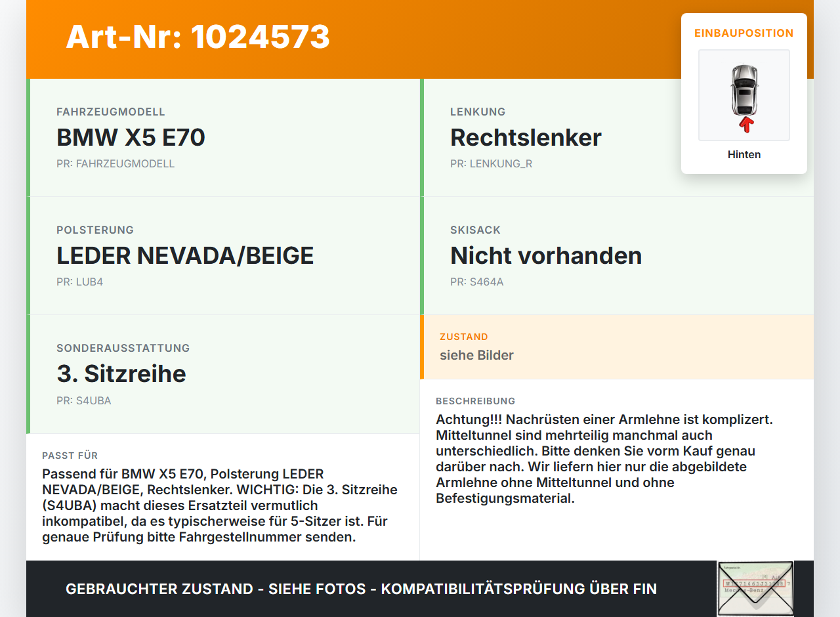The width and height of the screenshot is (840, 617).
Task: Click the Skisack Nicht vorhanden card
Action: pyautogui.click(x=617, y=256)
